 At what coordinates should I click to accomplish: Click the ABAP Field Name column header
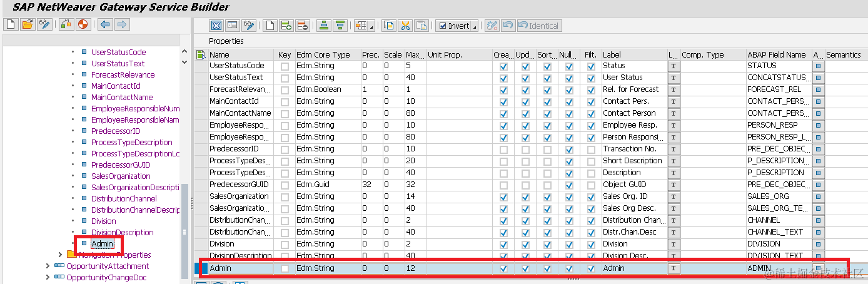(778, 55)
